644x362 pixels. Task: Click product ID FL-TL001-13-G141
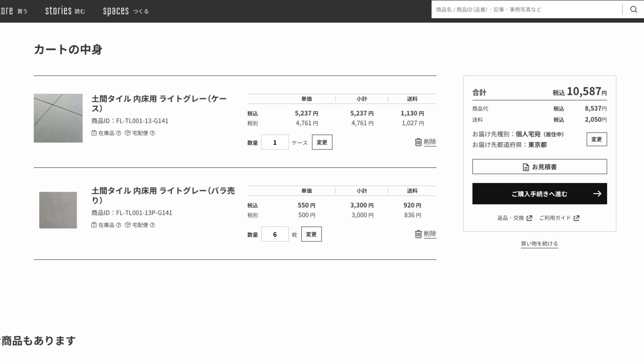[x=142, y=121]
